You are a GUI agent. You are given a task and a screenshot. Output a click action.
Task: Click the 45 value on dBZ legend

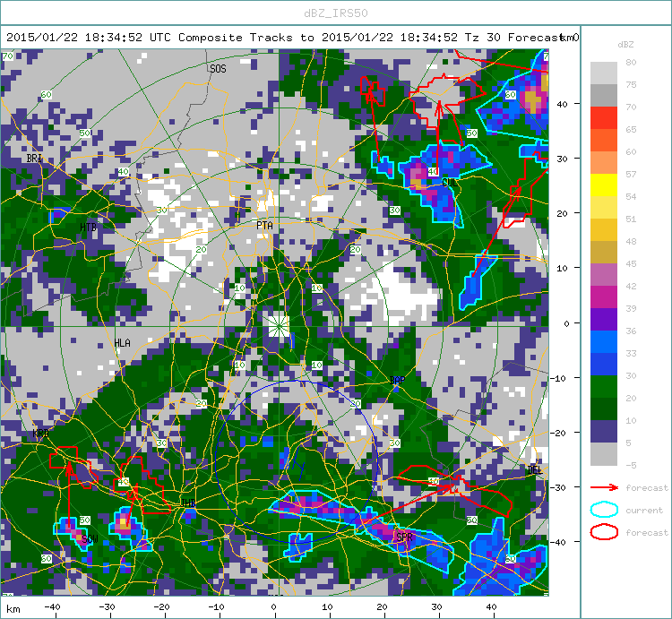pos(631,263)
